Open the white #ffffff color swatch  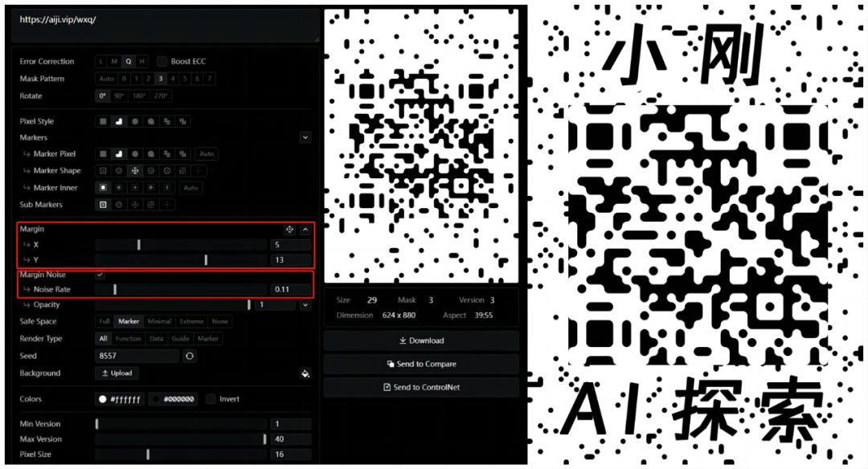click(x=120, y=399)
